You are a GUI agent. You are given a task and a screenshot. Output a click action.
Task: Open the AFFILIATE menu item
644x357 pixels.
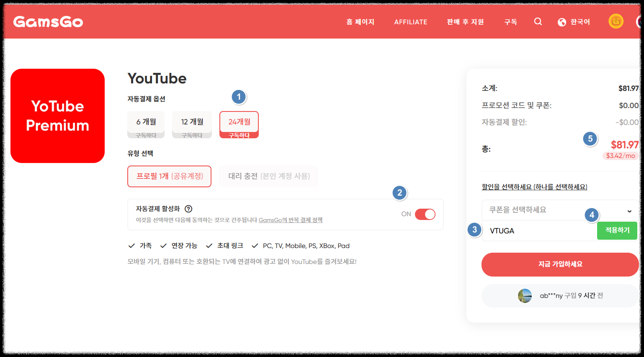coord(411,22)
